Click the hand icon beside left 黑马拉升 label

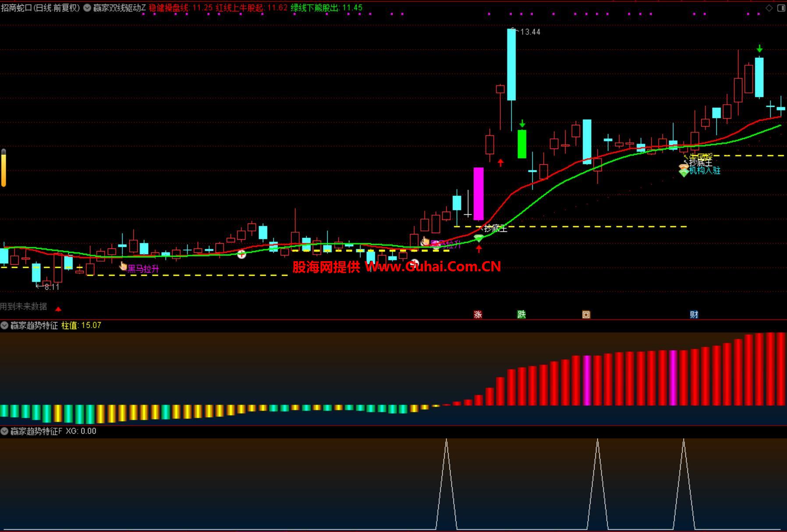click(123, 266)
